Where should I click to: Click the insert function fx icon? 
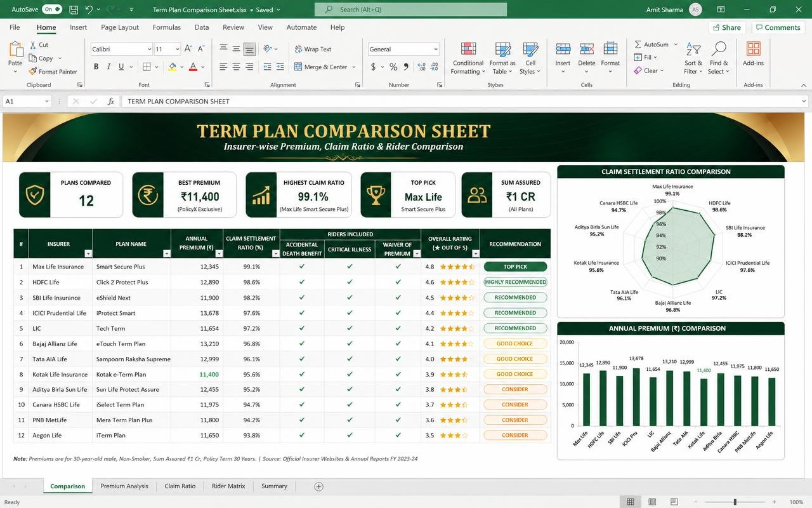[111, 101]
